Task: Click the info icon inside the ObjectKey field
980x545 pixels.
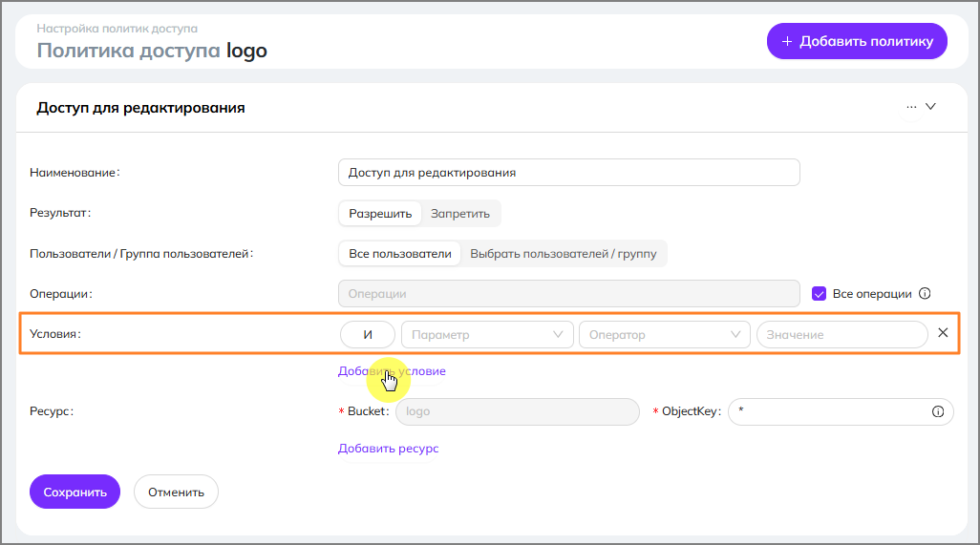Action: (938, 411)
